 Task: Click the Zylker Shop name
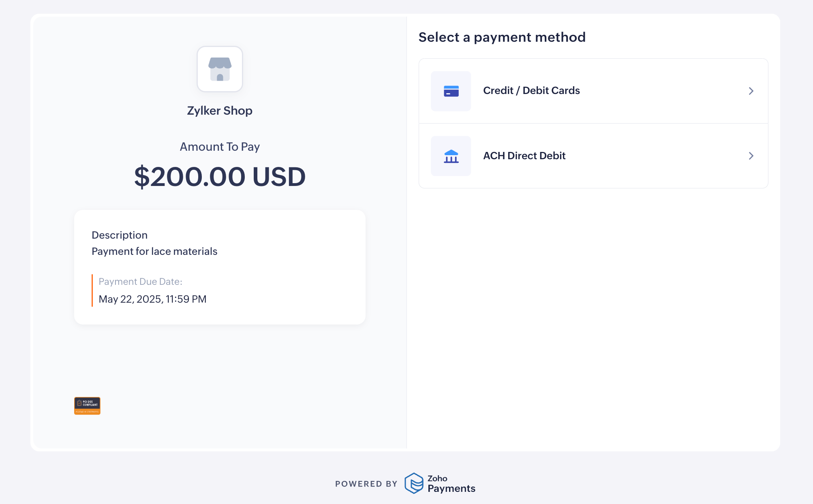point(220,111)
